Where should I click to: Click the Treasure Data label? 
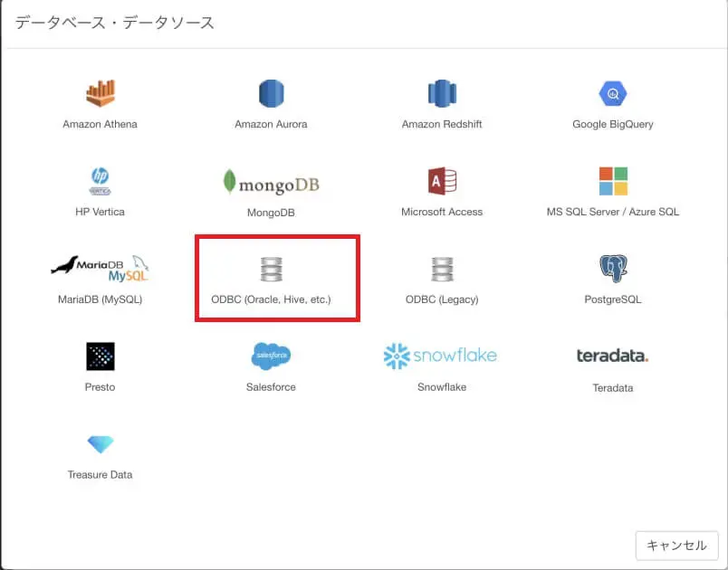click(x=100, y=475)
